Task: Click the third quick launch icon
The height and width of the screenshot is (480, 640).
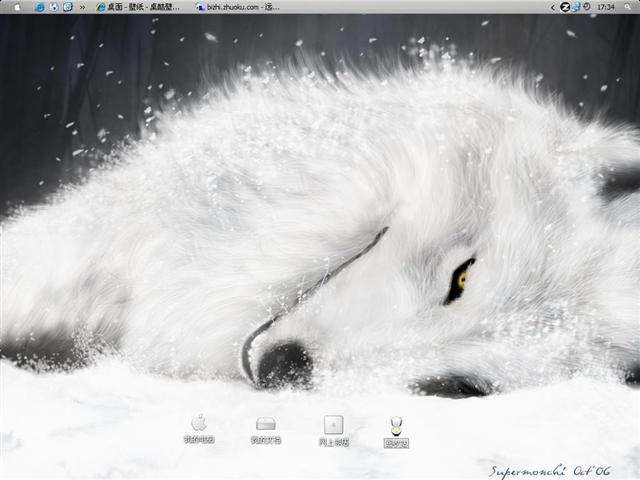Action: 67,6
